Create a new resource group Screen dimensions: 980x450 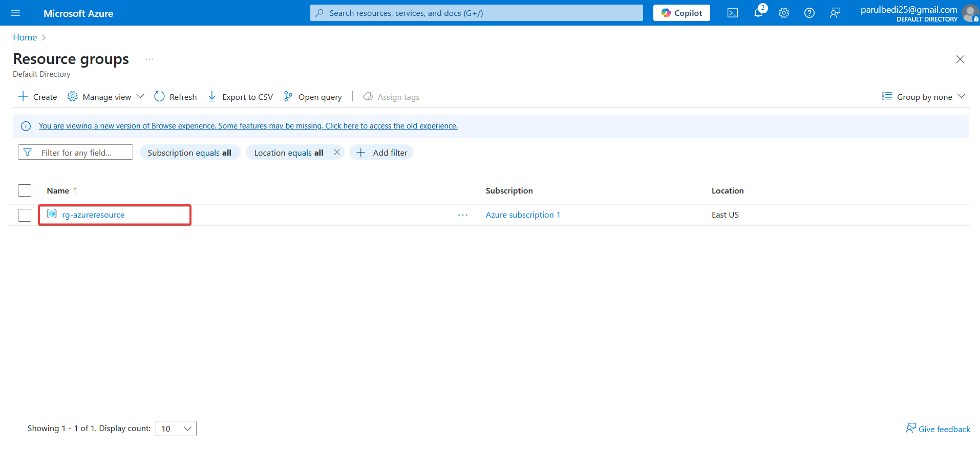[38, 97]
